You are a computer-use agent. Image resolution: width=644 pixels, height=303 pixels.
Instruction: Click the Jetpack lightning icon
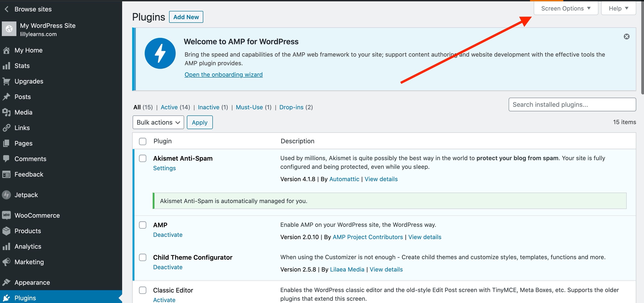click(7, 195)
